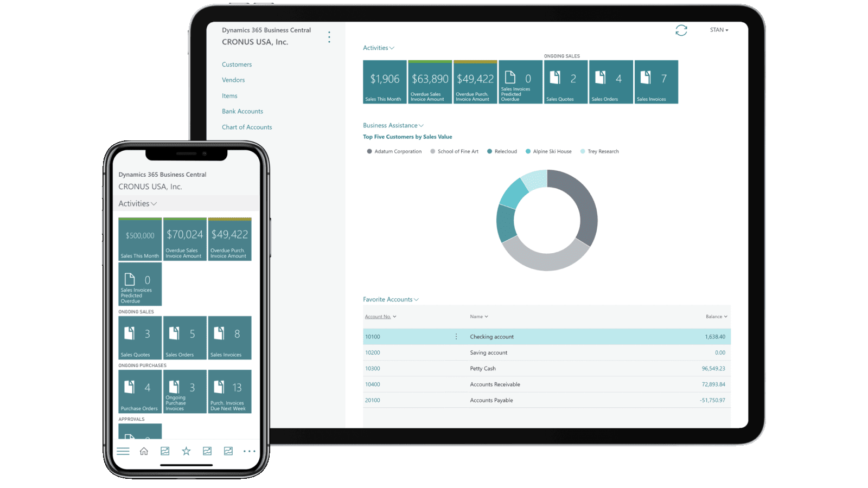Viewport: 868px width, 488px height.
Task: Select the Saving account name cell
Action: pyautogui.click(x=489, y=352)
